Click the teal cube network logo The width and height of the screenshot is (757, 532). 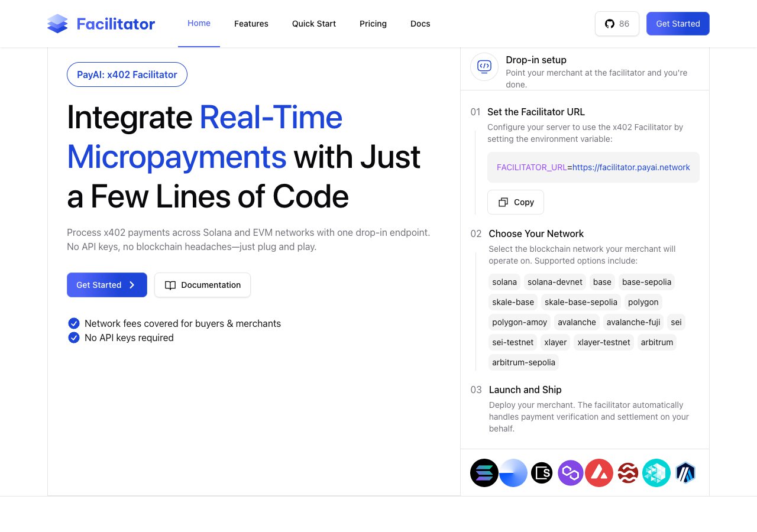click(656, 473)
